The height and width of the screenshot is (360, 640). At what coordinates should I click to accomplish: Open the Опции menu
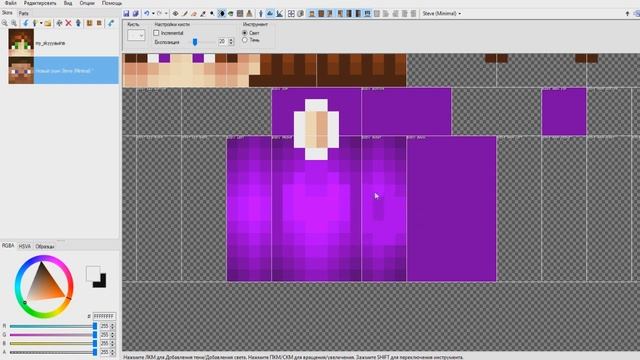[87, 3]
